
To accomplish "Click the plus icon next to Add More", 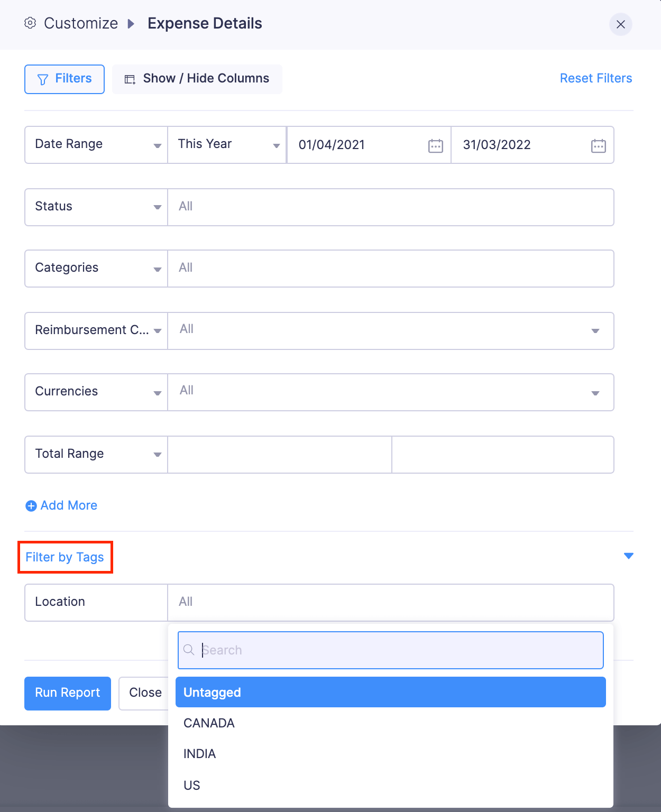I will point(31,506).
